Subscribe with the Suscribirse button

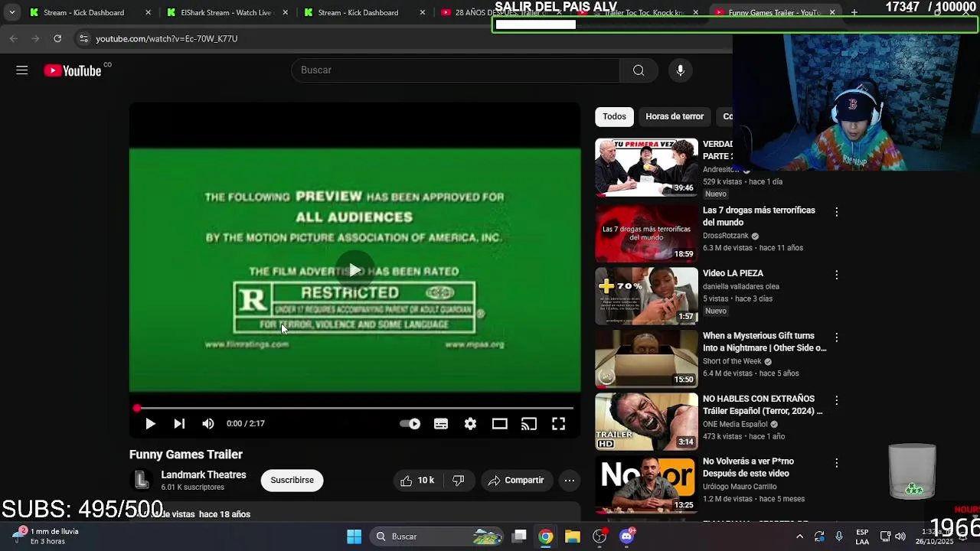pyautogui.click(x=292, y=480)
